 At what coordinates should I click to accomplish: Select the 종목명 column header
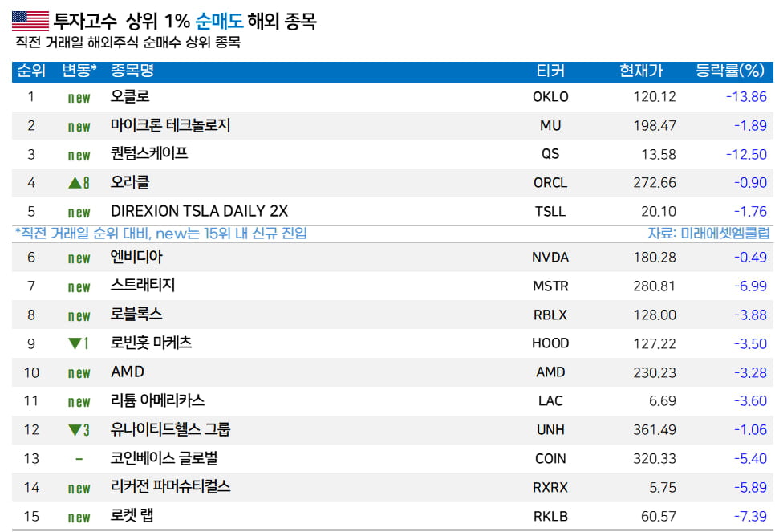(x=132, y=71)
